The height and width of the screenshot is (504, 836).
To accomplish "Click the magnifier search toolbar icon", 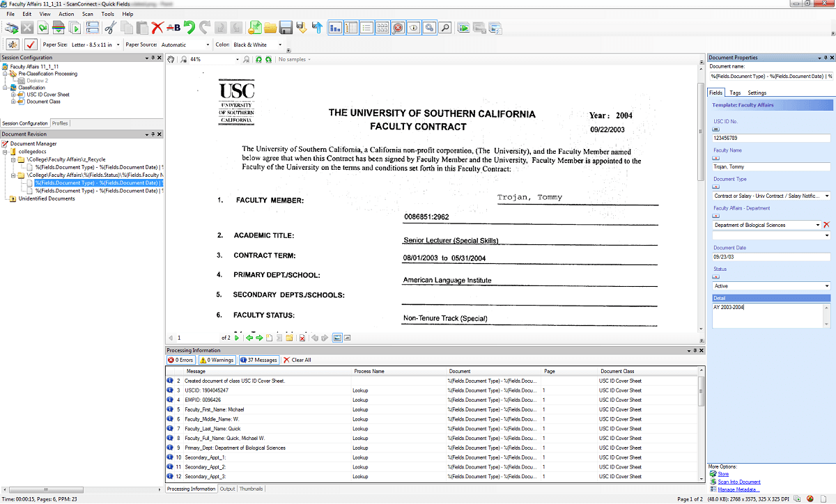I will [x=444, y=28].
